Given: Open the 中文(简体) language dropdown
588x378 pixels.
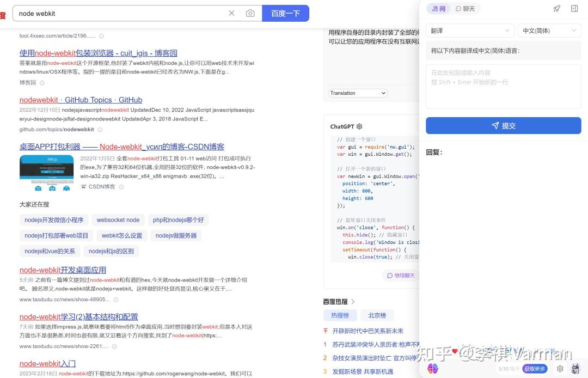Looking at the screenshot, I should point(549,30).
